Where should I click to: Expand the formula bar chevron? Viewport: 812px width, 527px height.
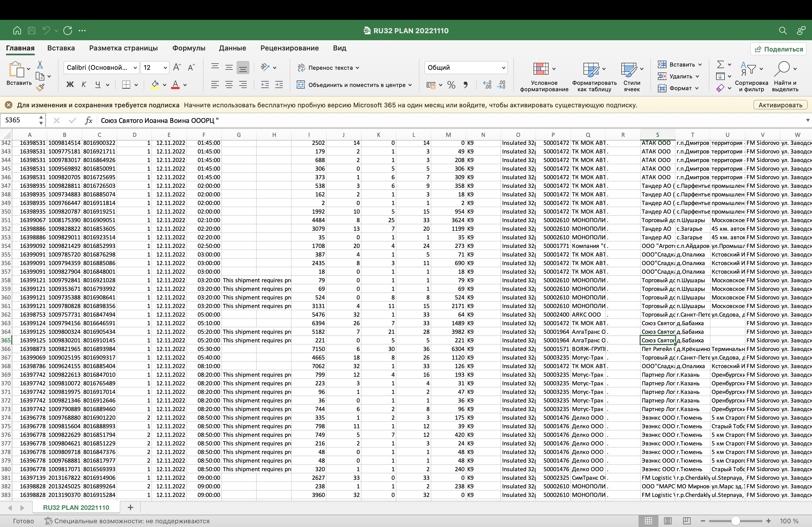(x=807, y=120)
